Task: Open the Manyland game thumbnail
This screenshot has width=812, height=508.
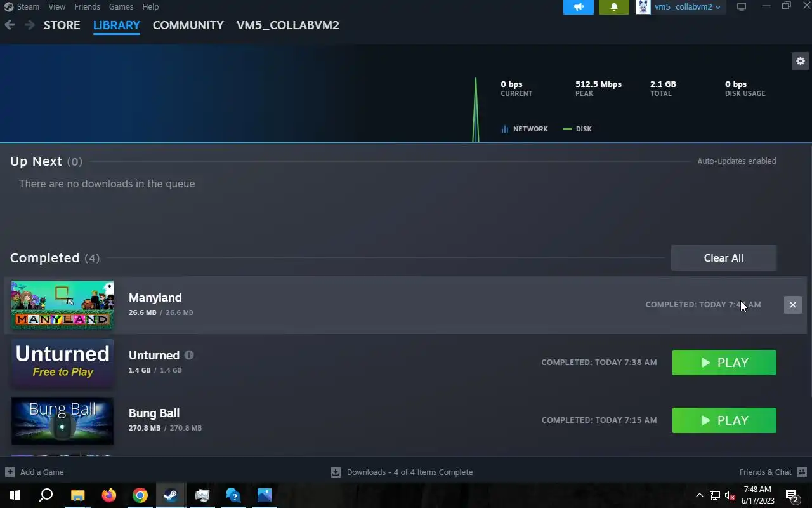Action: (x=62, y=305)
